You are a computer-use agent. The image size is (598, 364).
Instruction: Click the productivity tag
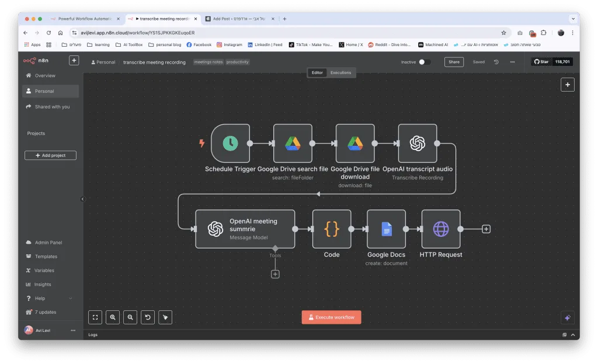click(237, 62)
